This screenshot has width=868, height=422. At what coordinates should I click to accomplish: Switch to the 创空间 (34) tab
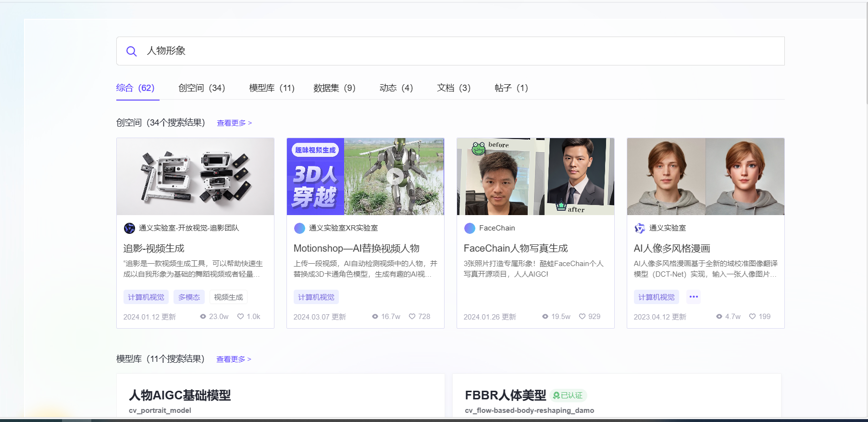click(x=201, y=88)
